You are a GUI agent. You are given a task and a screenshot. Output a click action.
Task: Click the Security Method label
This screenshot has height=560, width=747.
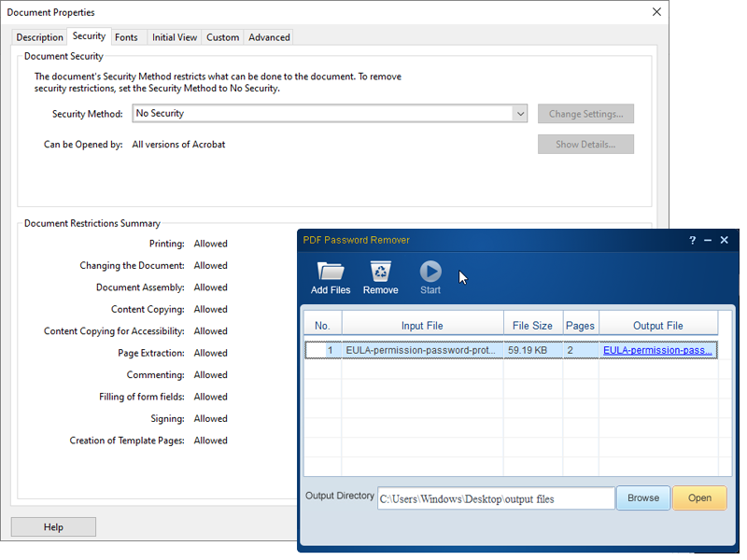pos(87,114)
